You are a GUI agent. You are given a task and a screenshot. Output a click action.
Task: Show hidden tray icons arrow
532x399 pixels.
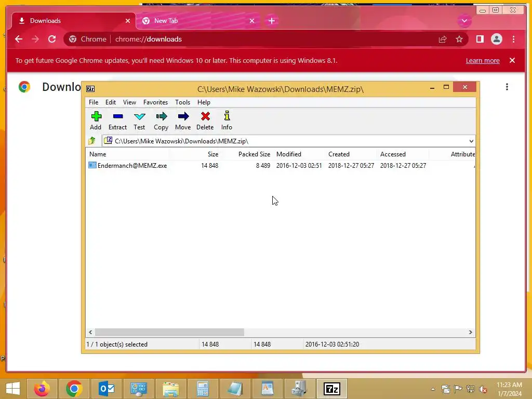433,389
